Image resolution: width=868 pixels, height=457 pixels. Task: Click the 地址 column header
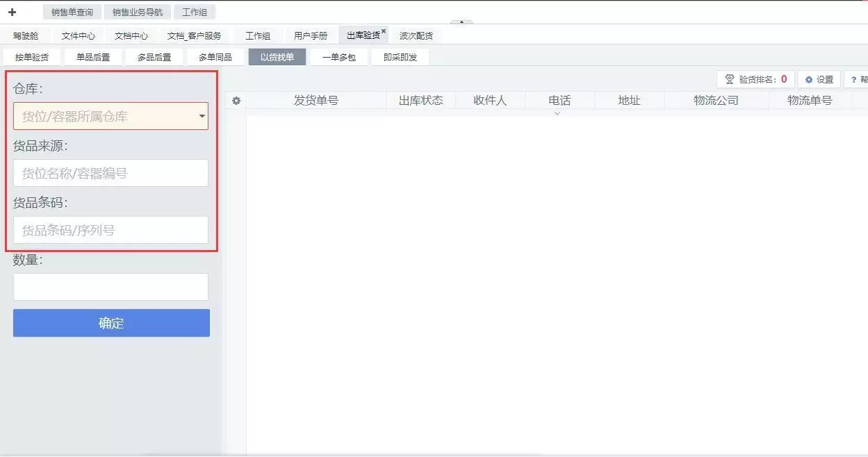point(629,101)
